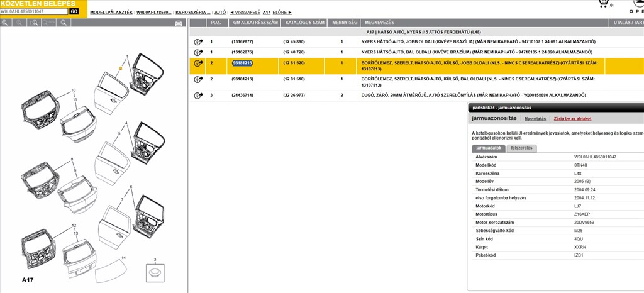Select the zoom-to-area magnifier icon
This screenshot has width=644, height=293.
tap(33, 23)
